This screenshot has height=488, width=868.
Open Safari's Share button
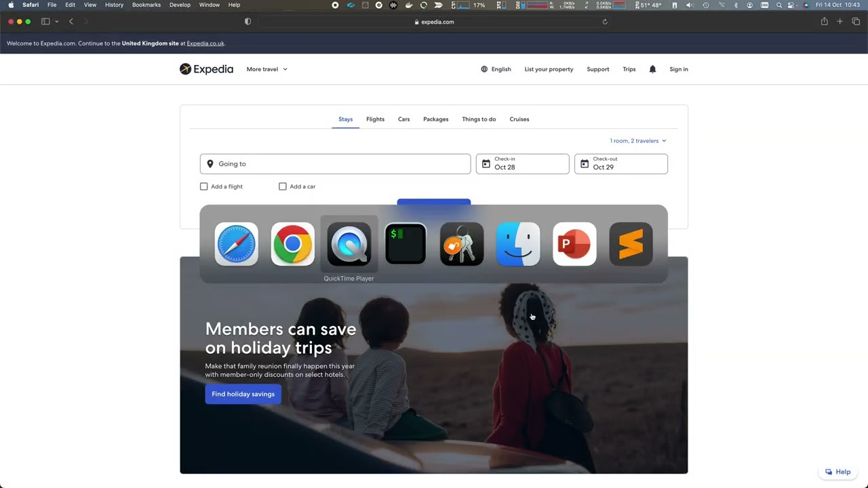tap(824, 22)
